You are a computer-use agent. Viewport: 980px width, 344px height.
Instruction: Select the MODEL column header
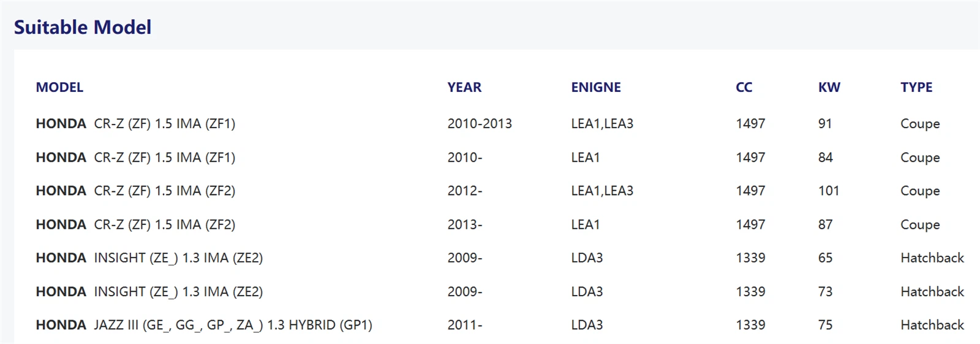pos(59,87)
